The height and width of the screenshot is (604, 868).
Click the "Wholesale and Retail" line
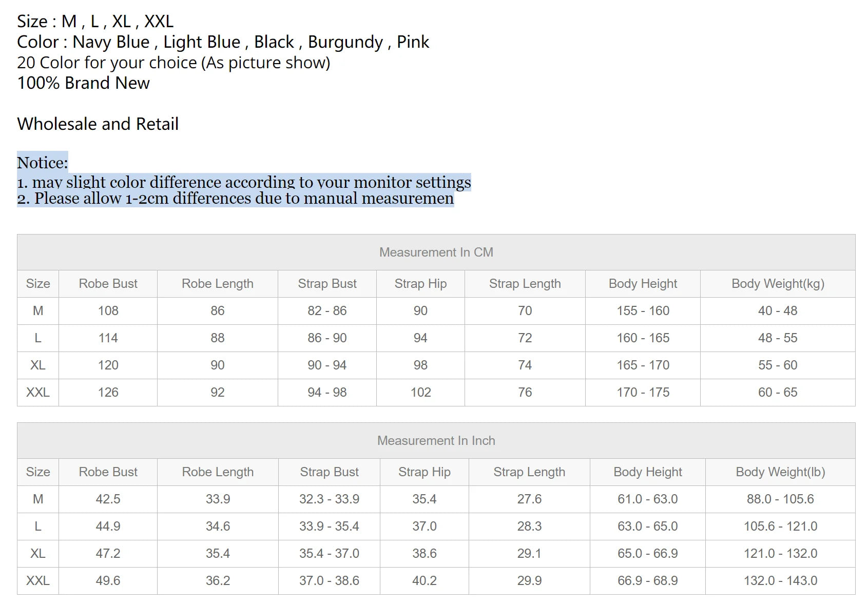(98, 124)
